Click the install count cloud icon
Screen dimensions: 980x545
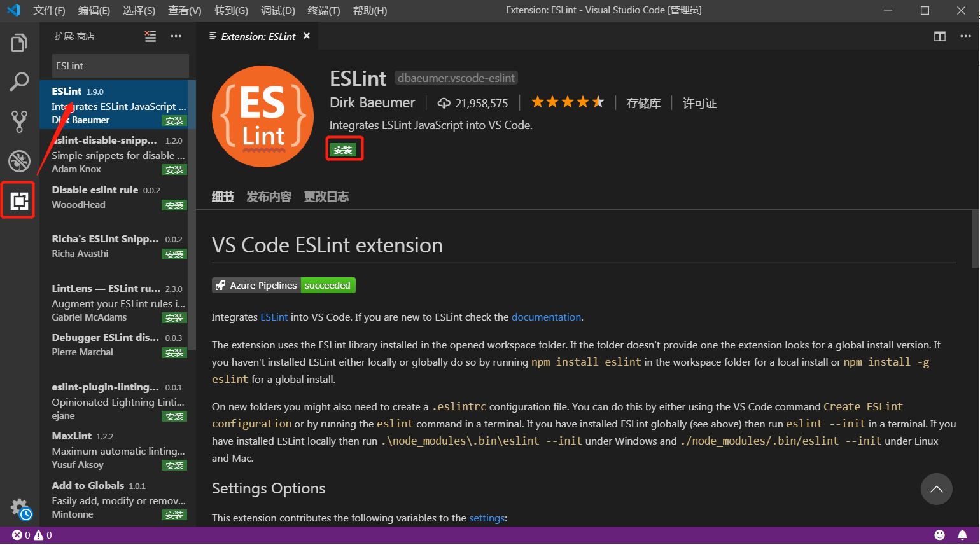444,103
